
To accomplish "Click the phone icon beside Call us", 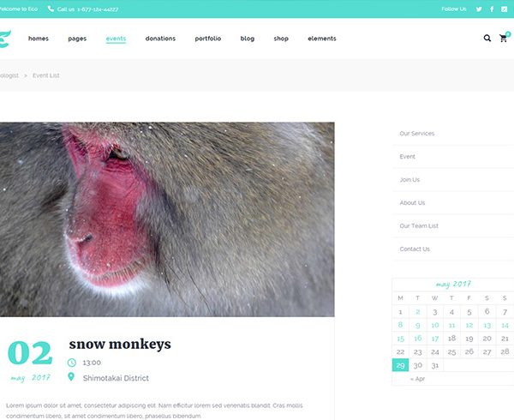I will tap(51, 9).
